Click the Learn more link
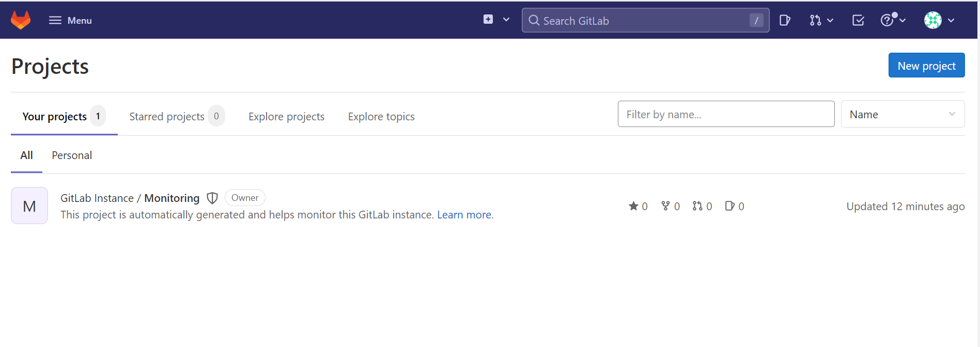The image size is (980, 347). click(x=464, y=215)
